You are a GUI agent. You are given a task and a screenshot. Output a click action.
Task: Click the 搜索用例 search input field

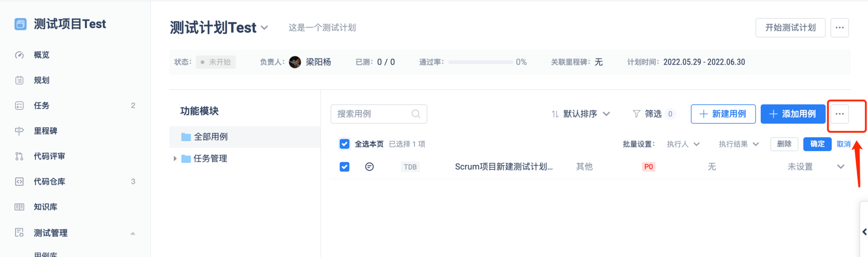pyautogui.click(x=371, y=114)
